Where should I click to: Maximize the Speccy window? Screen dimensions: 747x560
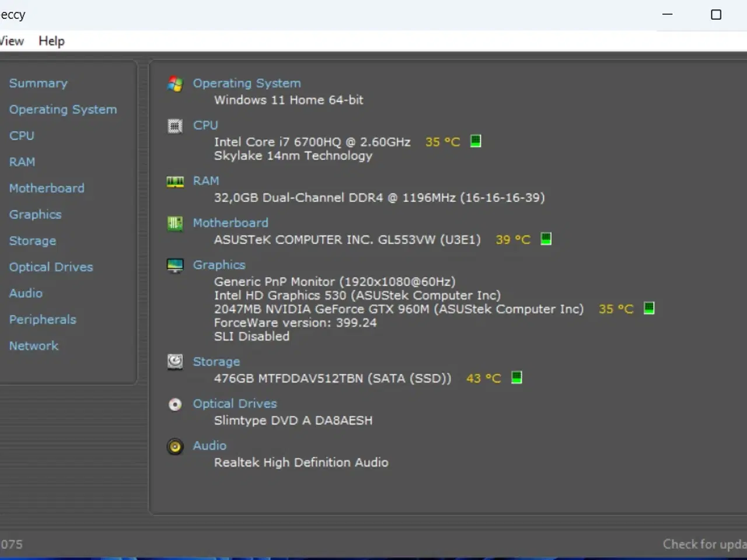[716, 15]
